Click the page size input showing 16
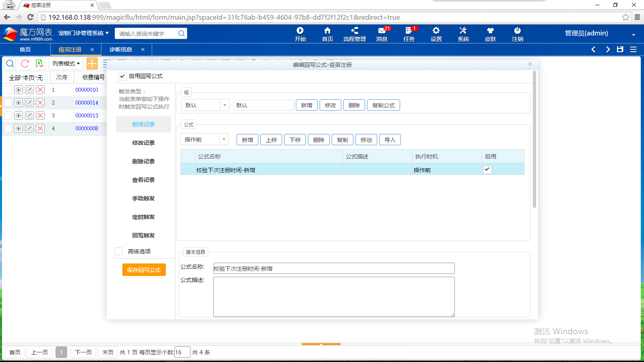The width and height of the screenshot is (644, 362). click(182, 352)
